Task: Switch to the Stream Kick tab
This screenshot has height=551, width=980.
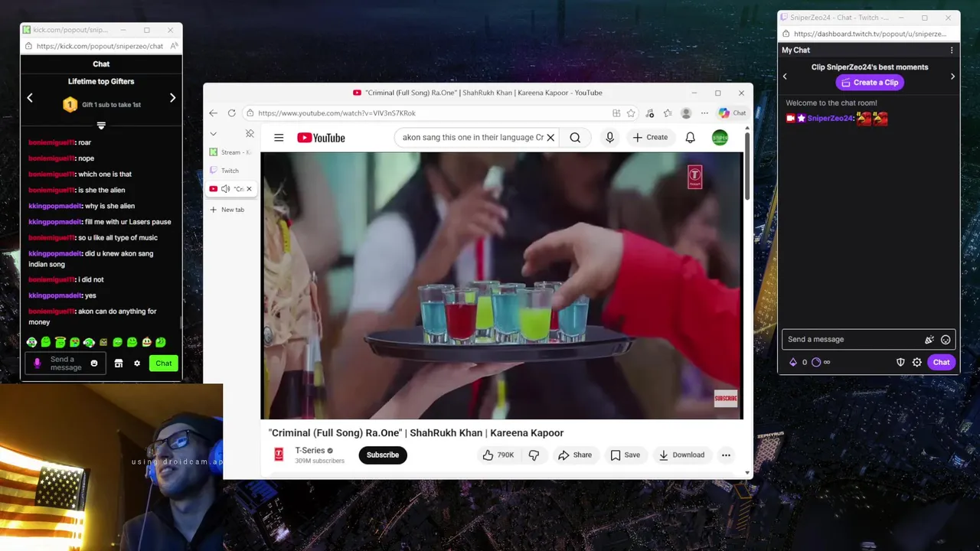Action: coord(231,152)
